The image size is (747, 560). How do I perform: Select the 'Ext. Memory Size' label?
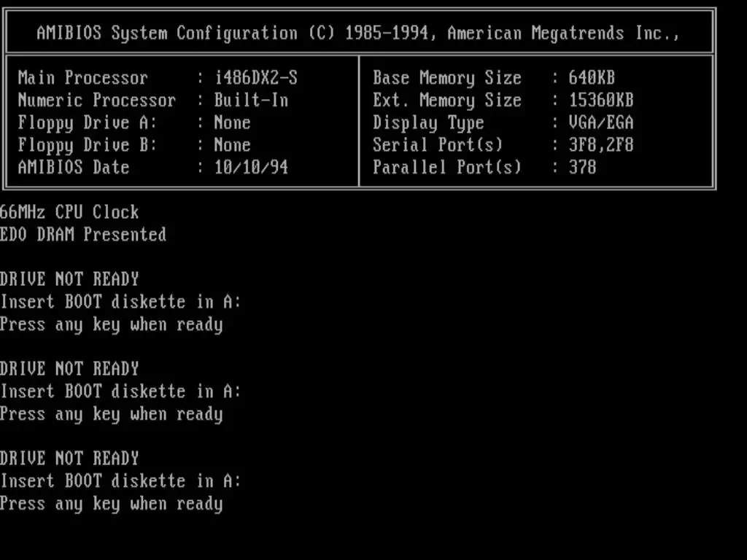tap(447, 100)
